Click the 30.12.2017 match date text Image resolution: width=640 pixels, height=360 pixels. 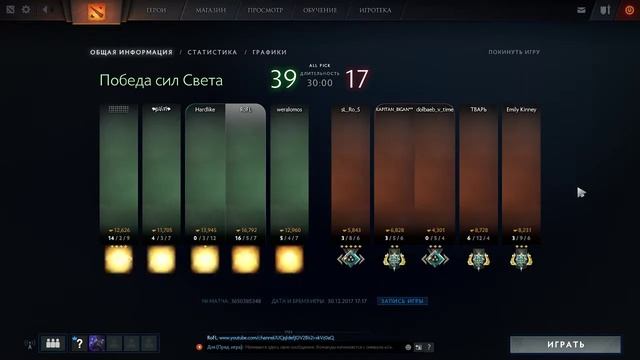coord(347,301)
